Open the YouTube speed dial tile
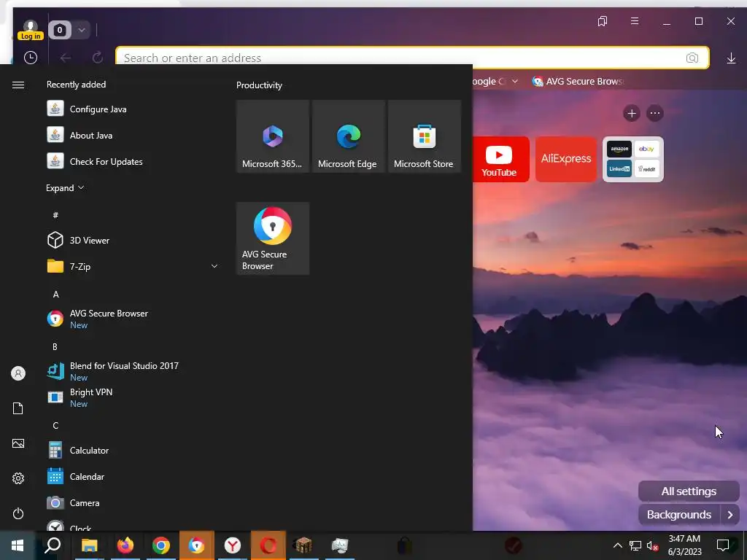 (x=500, y=160)
